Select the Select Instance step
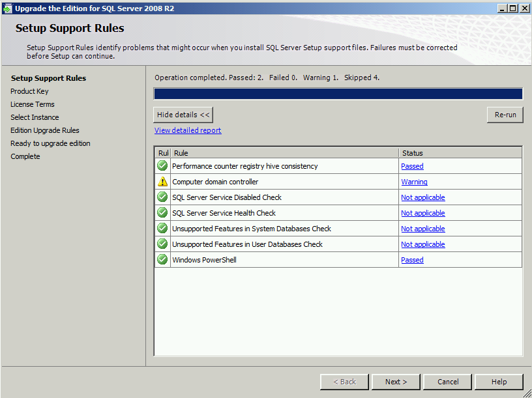The width and height of the screenshot is (532, 398). (35, 117)
